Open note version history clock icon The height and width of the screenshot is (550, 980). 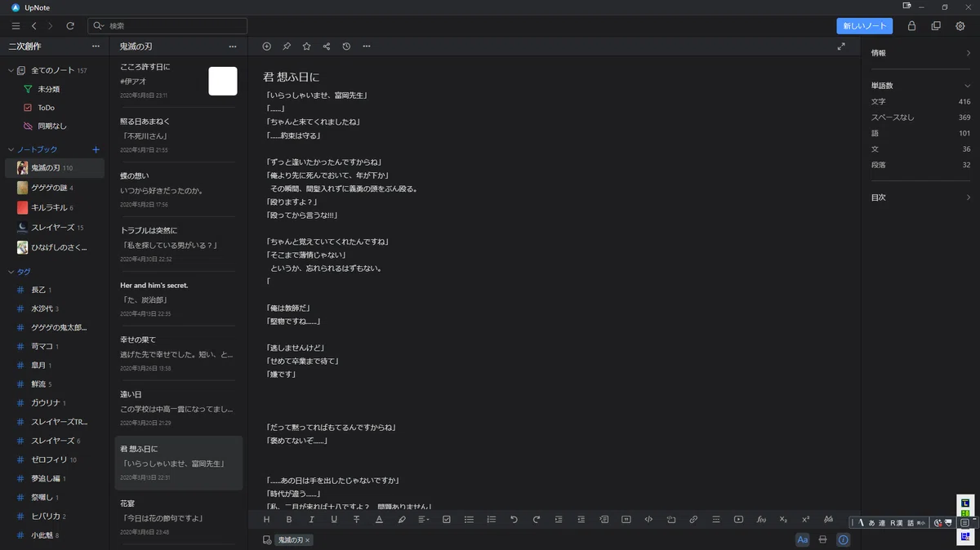coord(346,47)
